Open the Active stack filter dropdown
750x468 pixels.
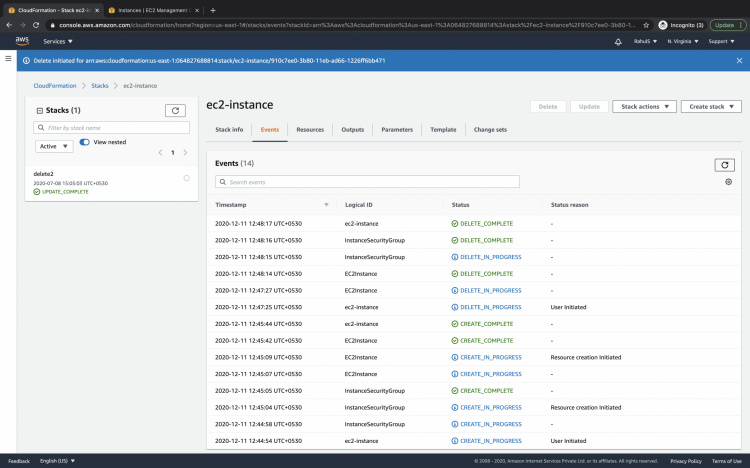(54, 146)
